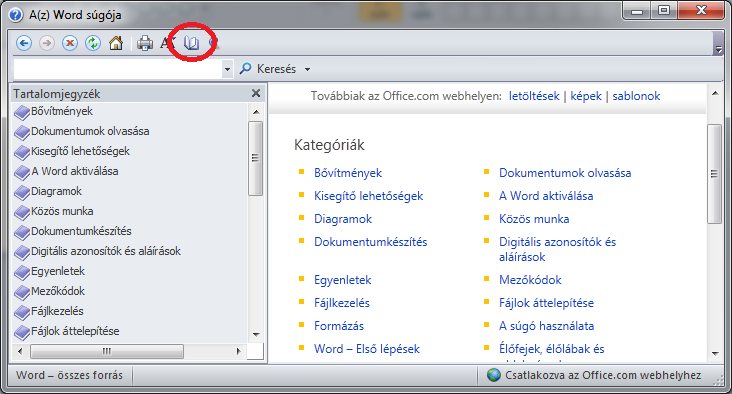732x394 pixels.
Task: Click the book icon beside Fájlkezelés
Action: [x=22, y=313]
